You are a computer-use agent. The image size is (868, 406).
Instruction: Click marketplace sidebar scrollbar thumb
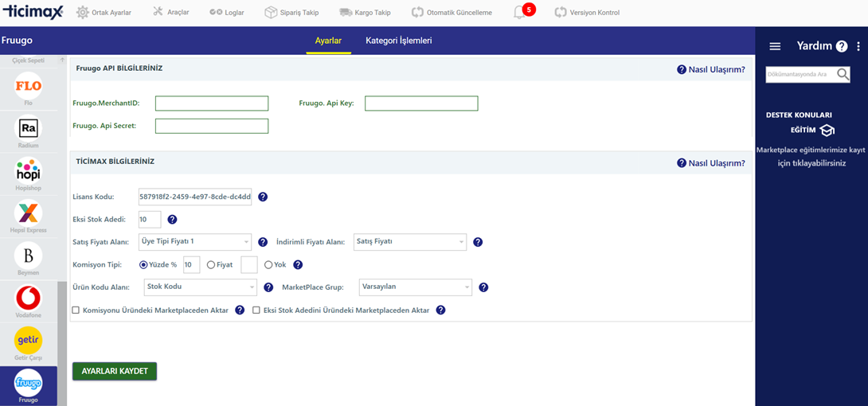tap(61, 343)
